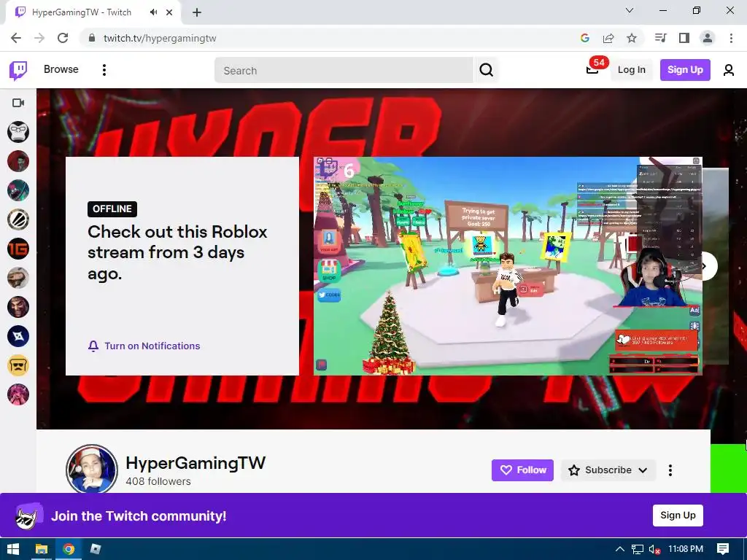Click the muted volume tray icon
The height and width of the screenshot is (560, 747).
pyautogui.click(x=654, y=549)
